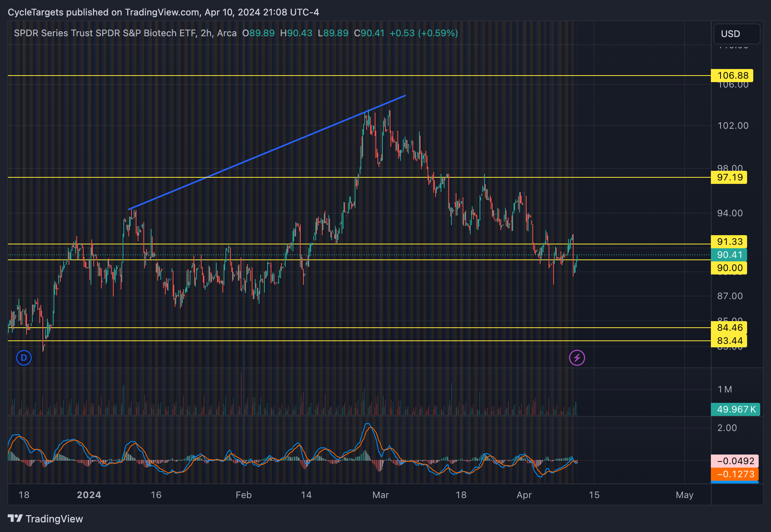Click the 1 M volume axis label
Screen dimensions: 771x532
[x=725, y=389]
